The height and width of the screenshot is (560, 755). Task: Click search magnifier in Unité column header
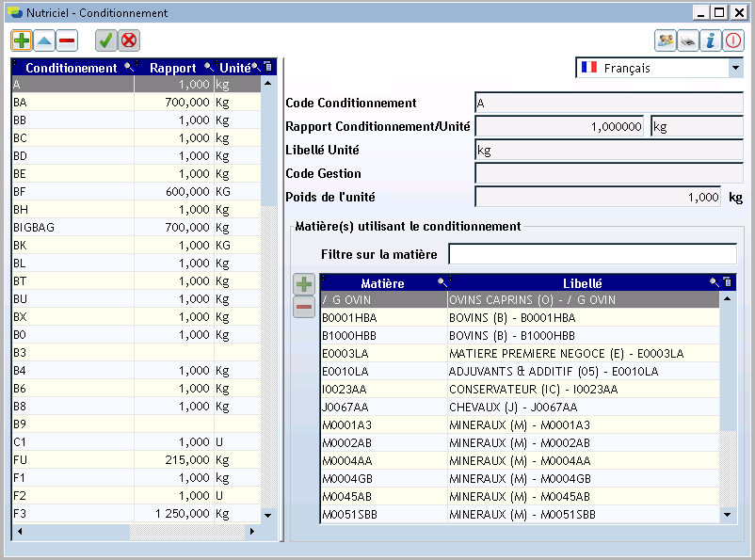(256, 67)
